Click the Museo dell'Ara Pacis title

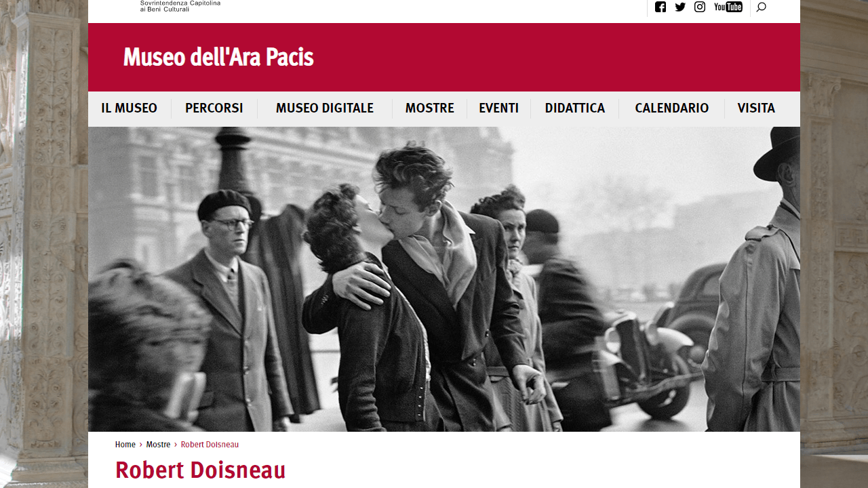click(x=218, y=58)
